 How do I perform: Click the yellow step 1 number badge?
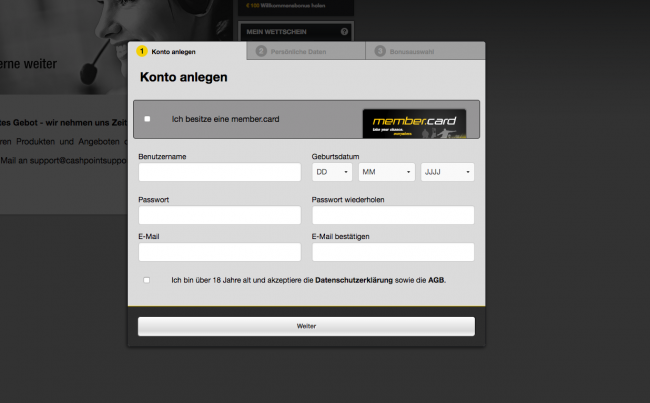142,50
